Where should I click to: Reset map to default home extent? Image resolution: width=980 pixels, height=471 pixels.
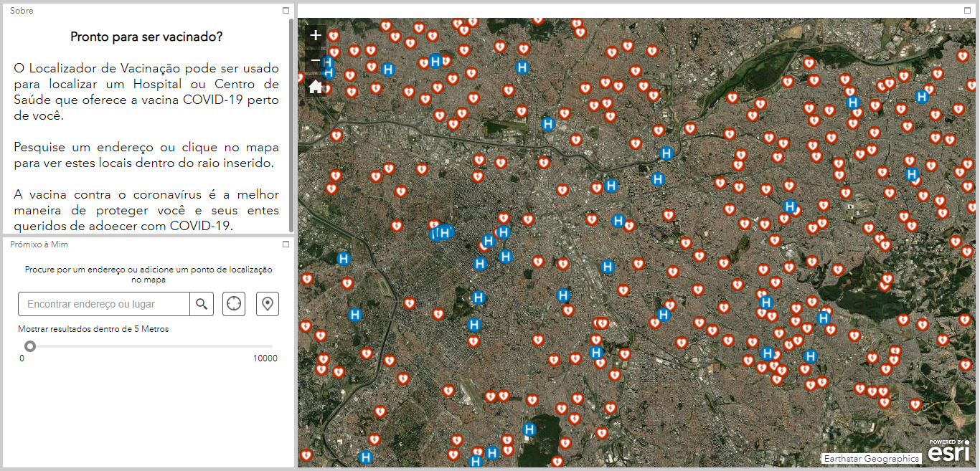tap(316, 87)
